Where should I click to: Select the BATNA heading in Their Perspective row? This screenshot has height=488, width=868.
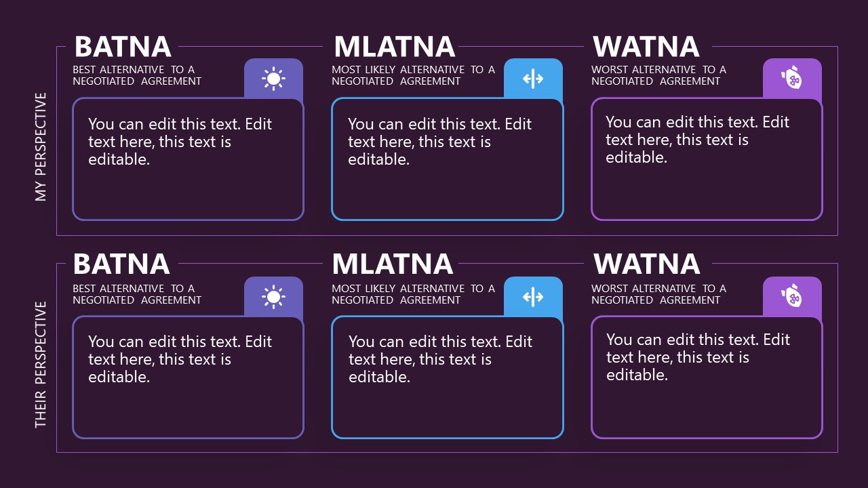pos(121,264)
